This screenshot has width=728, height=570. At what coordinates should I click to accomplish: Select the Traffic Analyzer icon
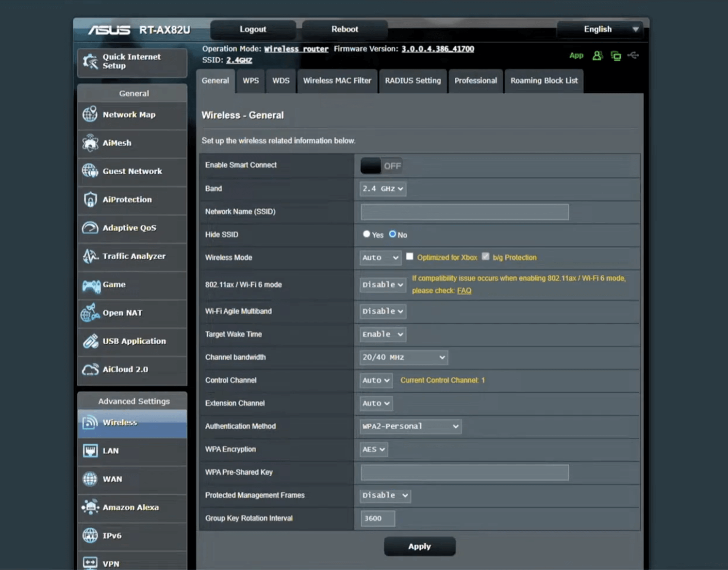pos(90,256)
